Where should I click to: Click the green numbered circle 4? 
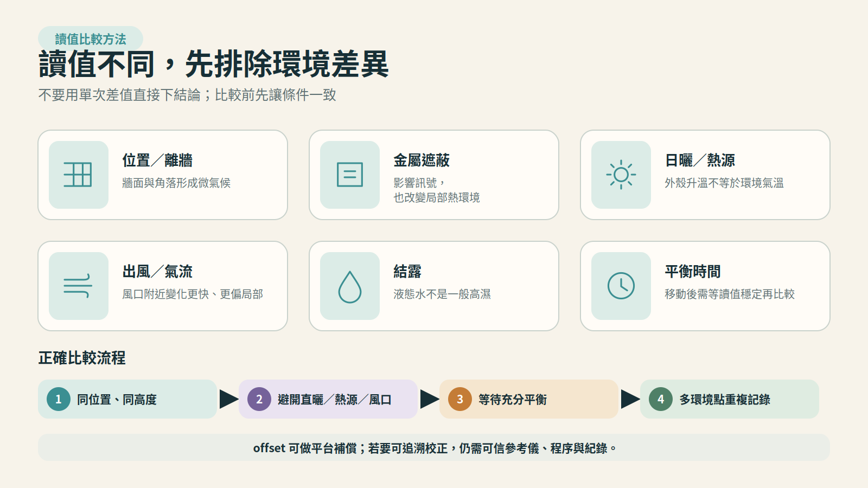tap(661, 399)
